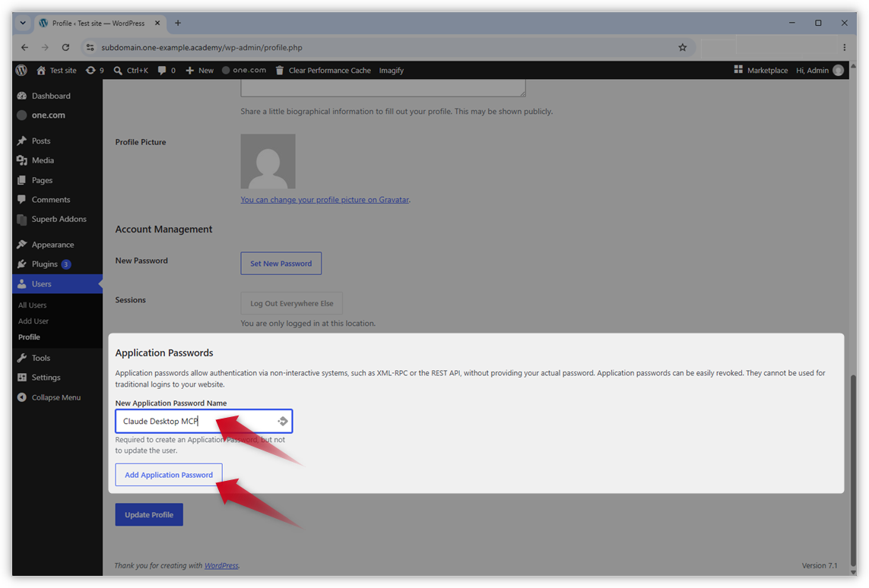Open the Gravatar profile picture link

click(x=325, y=200)
